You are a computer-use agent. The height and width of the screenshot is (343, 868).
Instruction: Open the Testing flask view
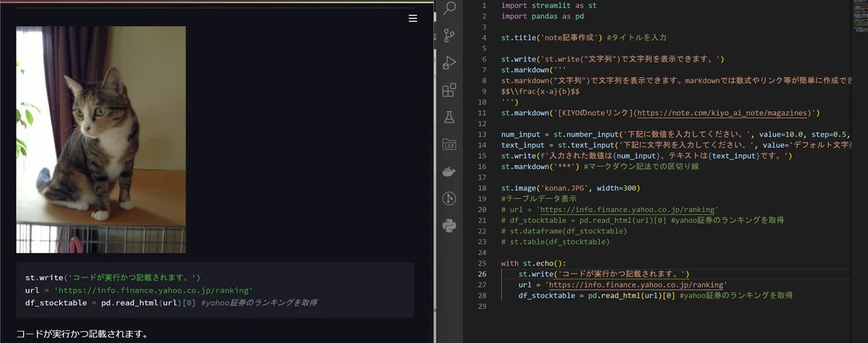[449, 117]
